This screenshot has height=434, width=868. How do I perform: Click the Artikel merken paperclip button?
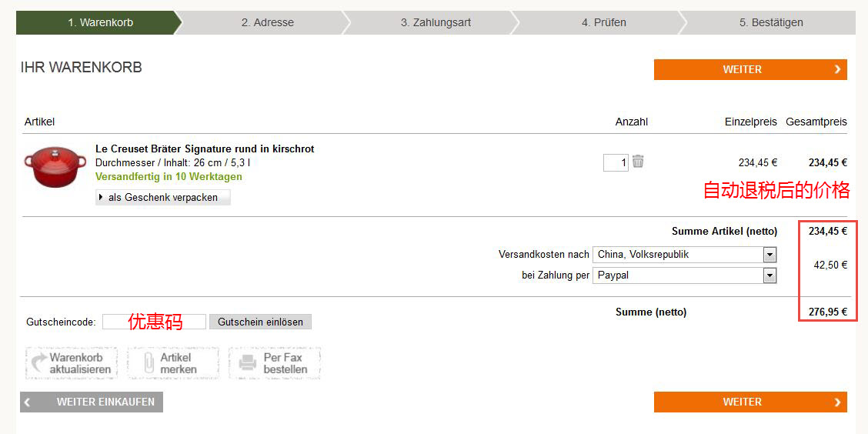tap(172, 363)
